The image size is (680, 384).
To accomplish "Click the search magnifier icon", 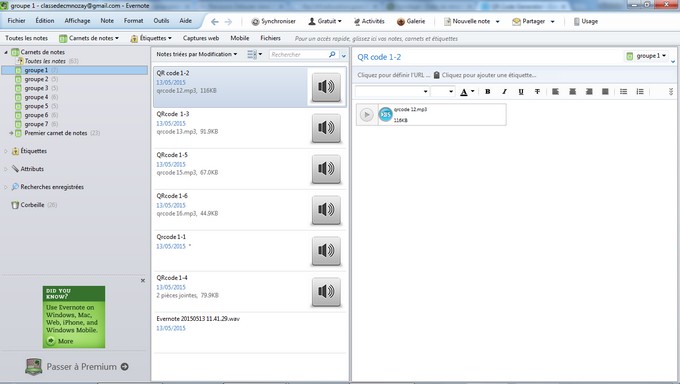I will tap(332, 54).
